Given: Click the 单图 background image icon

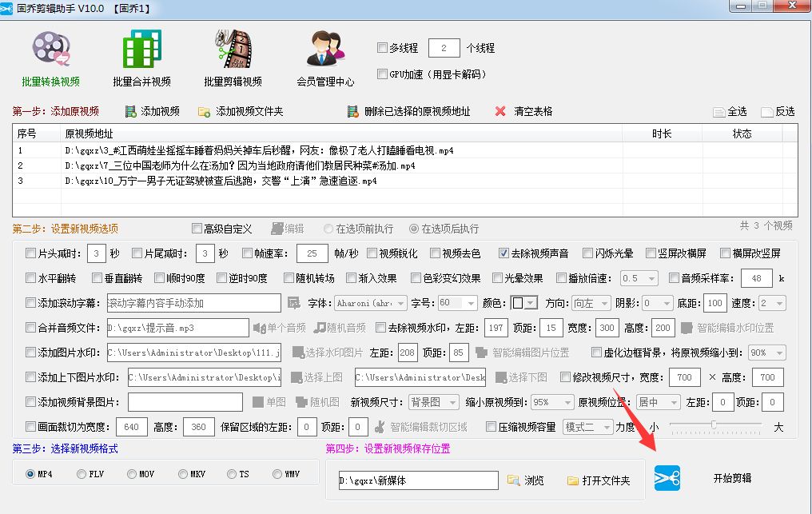Looking at the screenshot, I should [x=258, y=402].
